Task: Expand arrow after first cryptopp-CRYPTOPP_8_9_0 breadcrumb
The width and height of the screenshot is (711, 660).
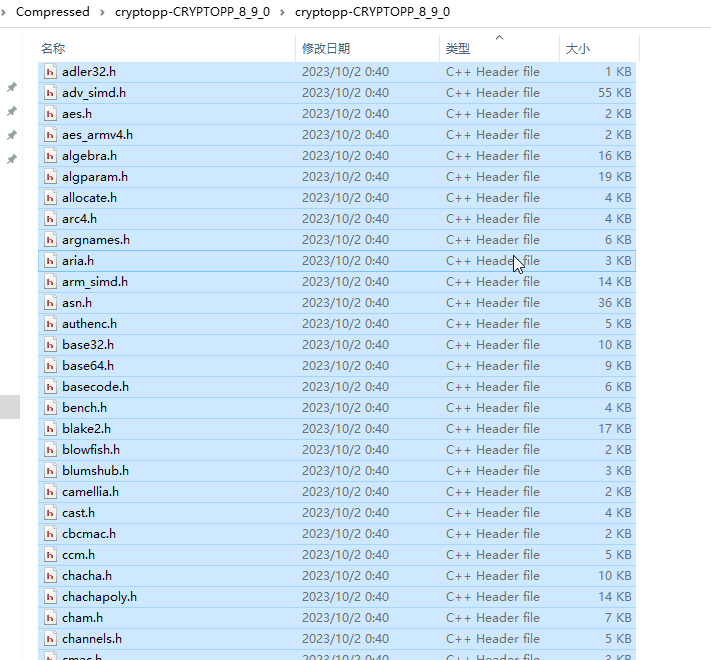Action: 282,12
